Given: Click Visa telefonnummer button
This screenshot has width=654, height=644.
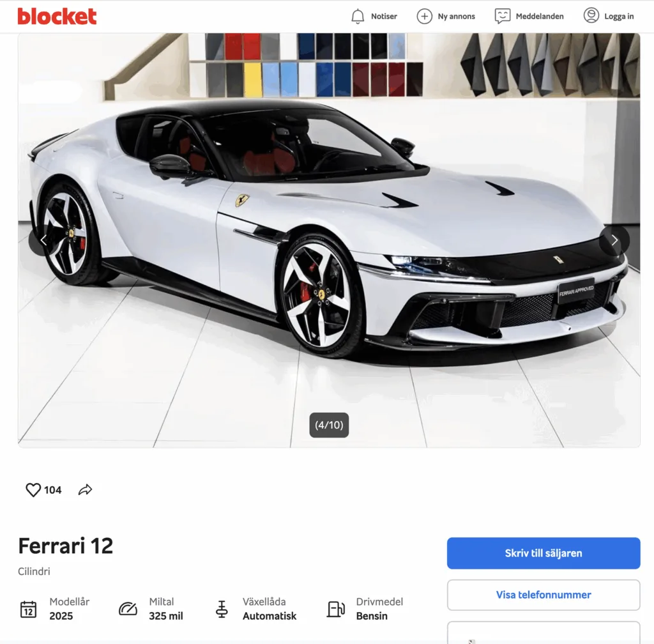Looking at the screenshot, I should pos(544,595).
